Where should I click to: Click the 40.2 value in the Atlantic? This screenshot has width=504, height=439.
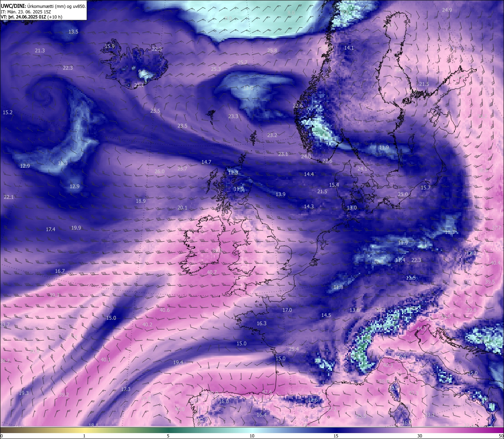[x=147, y=325]
